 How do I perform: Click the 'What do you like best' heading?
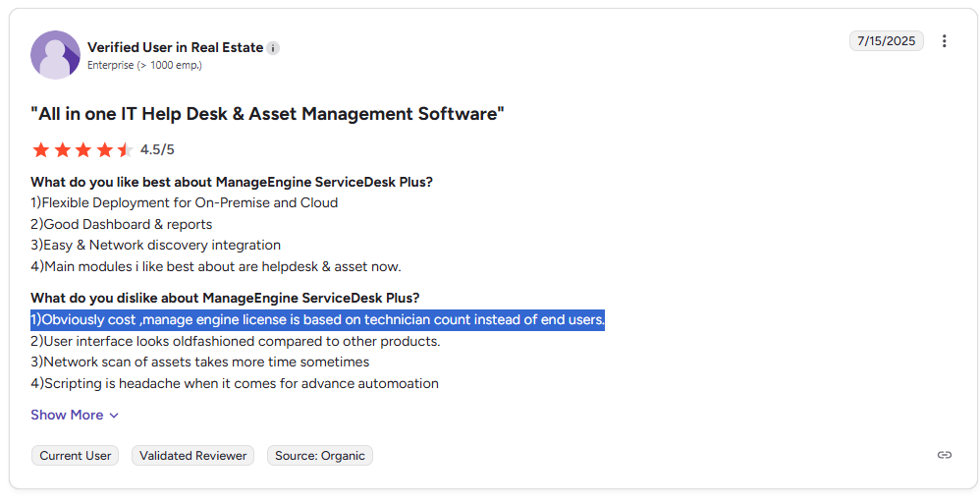[232, 182]
